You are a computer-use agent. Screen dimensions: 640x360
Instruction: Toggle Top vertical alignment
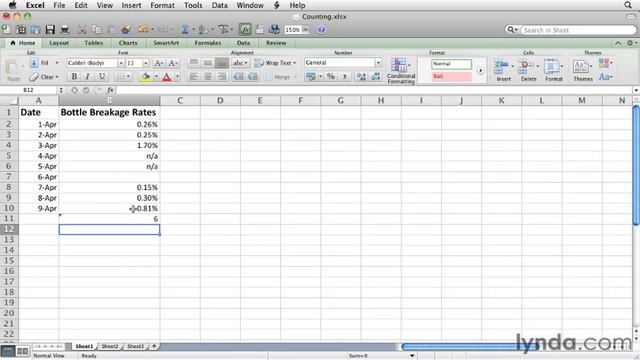click(x=193, y=63)
